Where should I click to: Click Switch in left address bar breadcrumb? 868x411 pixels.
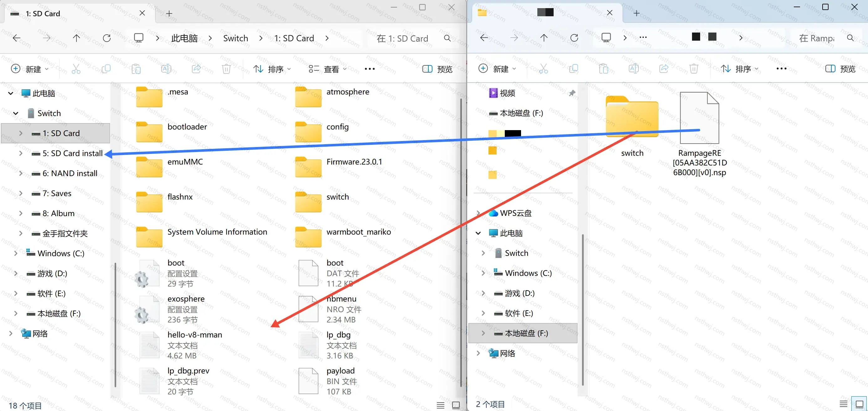235,38
